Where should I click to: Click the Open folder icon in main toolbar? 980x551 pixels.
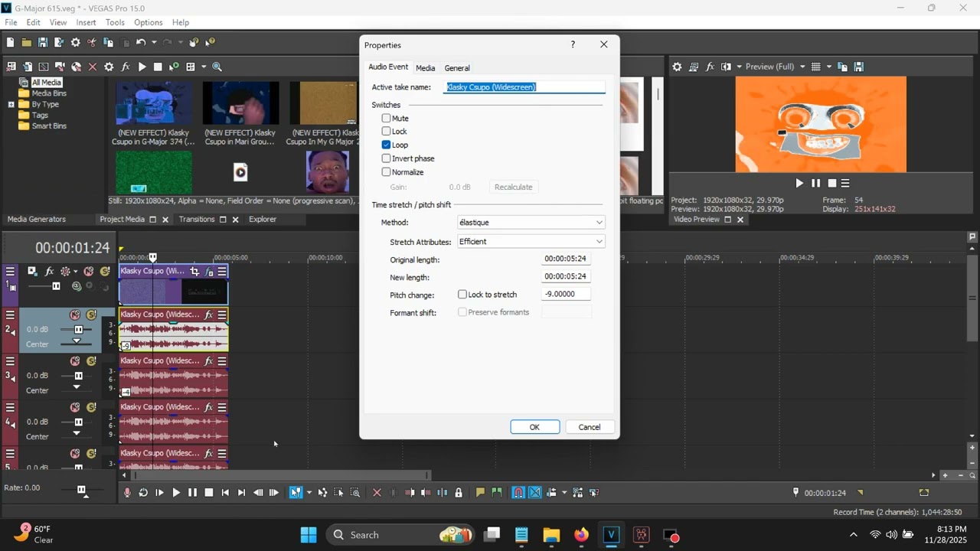tap(26, 43)
